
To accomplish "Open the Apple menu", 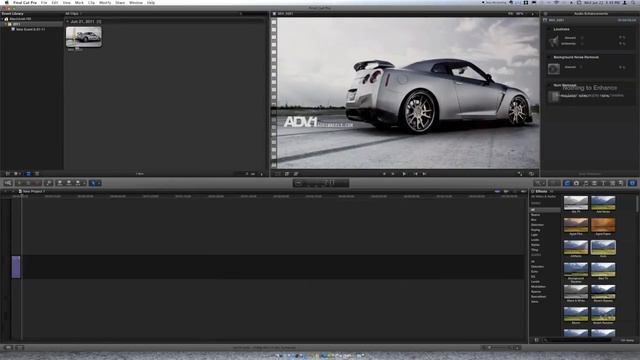I will [x=6, y=2].
